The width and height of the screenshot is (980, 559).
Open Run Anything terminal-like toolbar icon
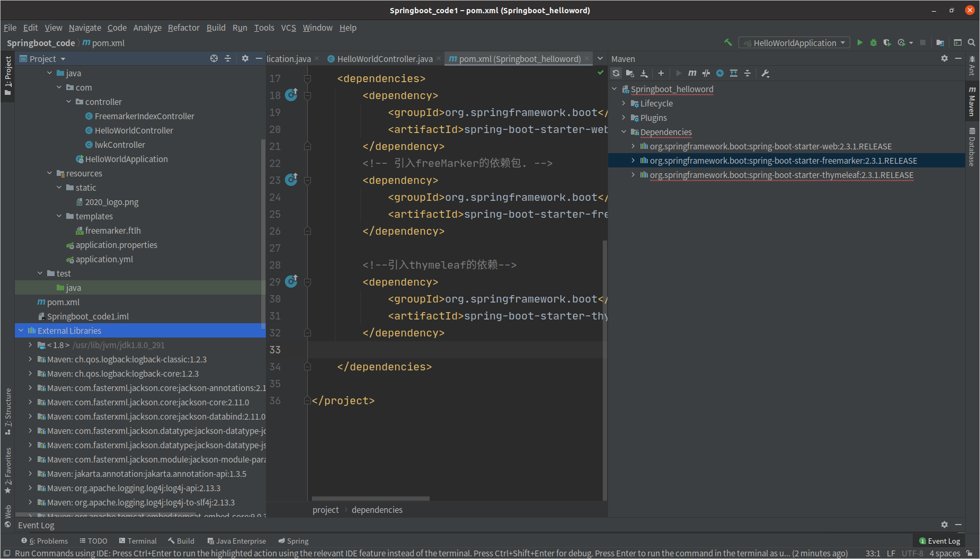point(958,42)
